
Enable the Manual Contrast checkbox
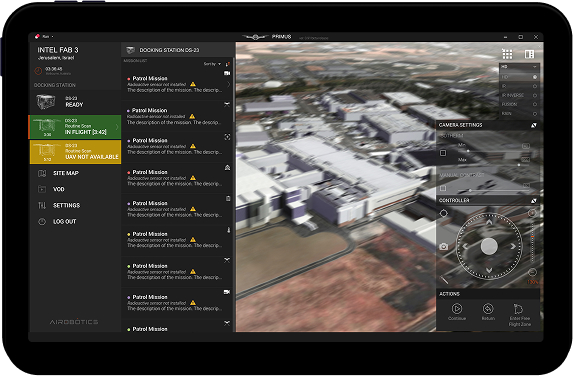[443, 188]
